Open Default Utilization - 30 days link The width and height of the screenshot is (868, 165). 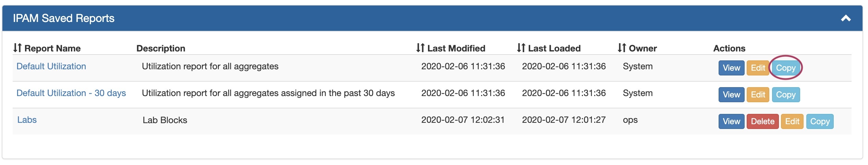pos(71,93)
